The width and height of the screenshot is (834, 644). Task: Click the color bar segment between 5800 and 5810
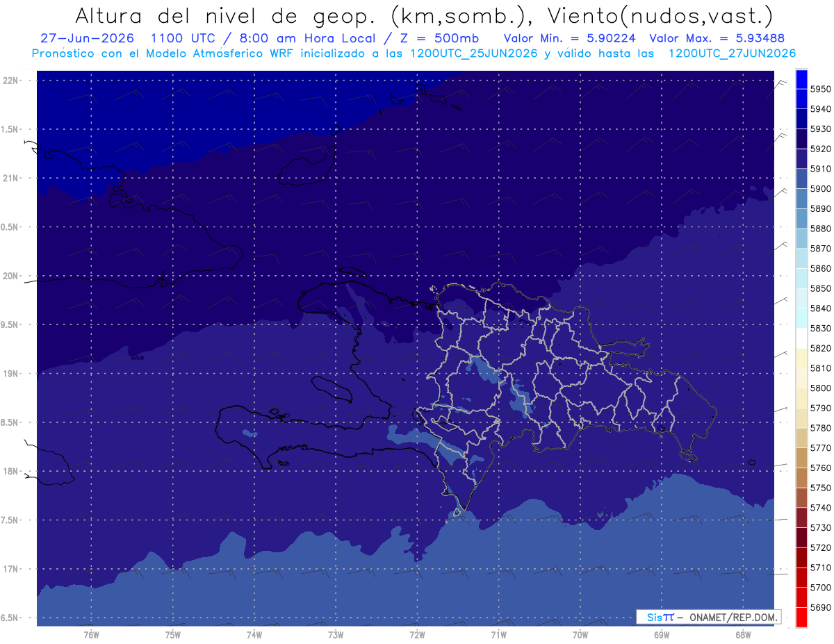click(801, 378)
